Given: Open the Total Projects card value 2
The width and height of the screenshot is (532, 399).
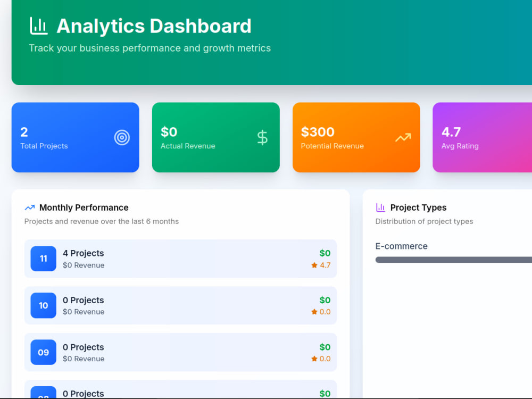Looking at the screenshot, I should pos(24,132).
